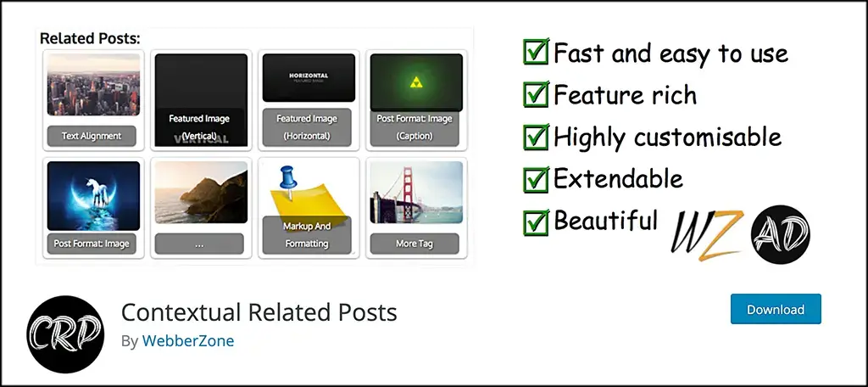This screenshot has height=387, width=868.
Task: Open the WebberZone author link
Action: tap(187, 340)
